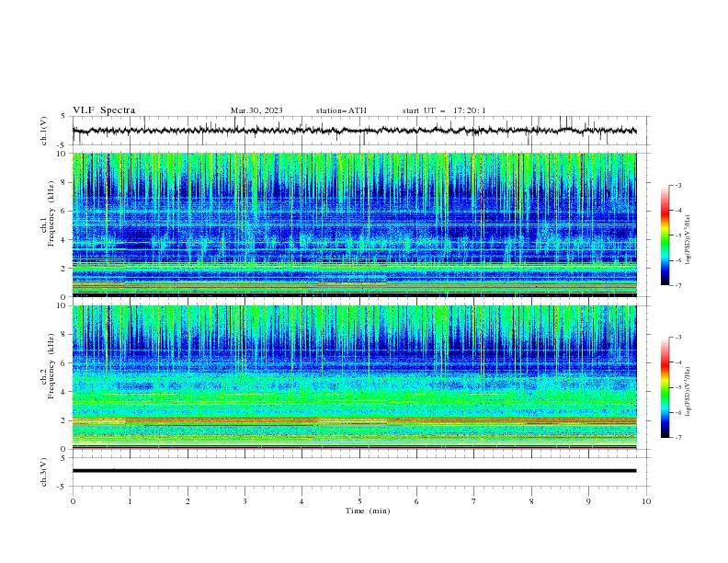Screen dimensions: 728x563
Task: Click the ch.3 flat black trace
Action: coord(354,471)
